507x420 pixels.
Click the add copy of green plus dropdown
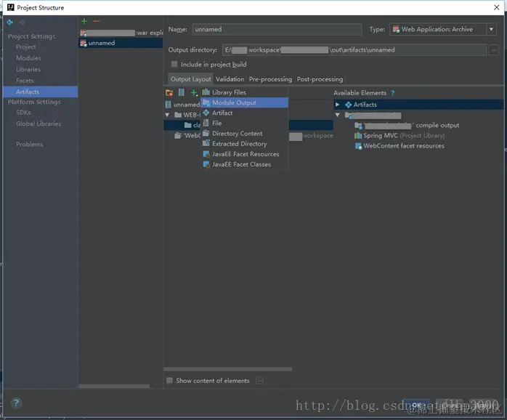point(194,93)
